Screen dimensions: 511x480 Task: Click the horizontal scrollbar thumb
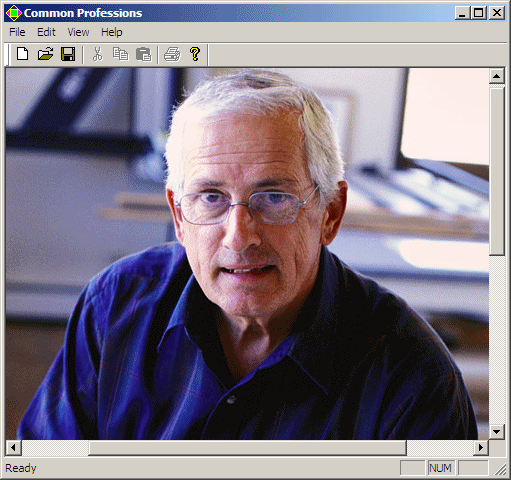coord(247,447)
